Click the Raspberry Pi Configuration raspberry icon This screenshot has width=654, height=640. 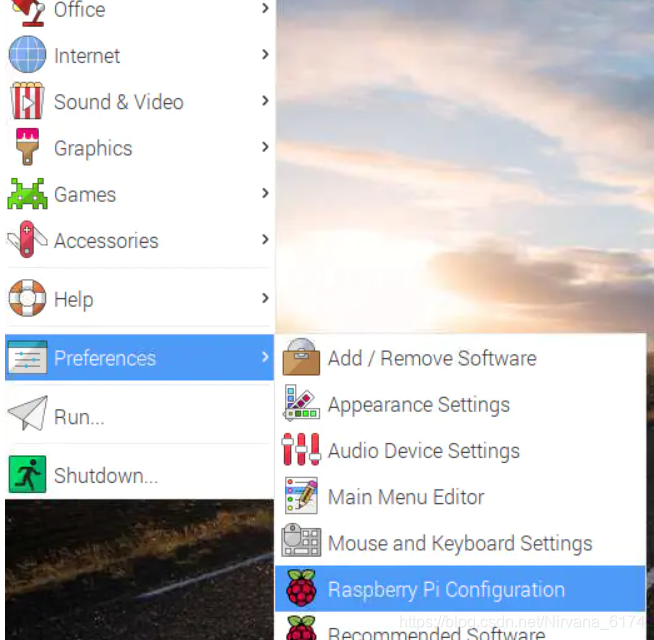pyautogui.click(x=301, y=588)
